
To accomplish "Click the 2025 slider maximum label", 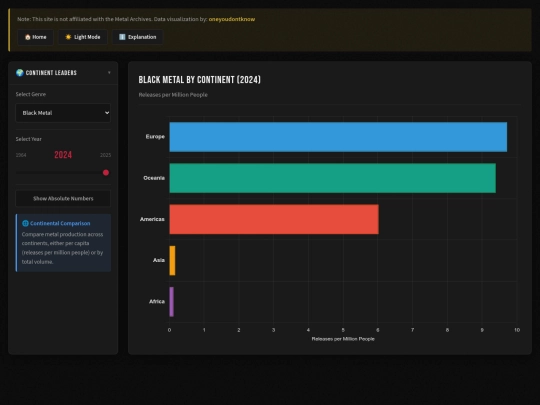I will [105, 155].
